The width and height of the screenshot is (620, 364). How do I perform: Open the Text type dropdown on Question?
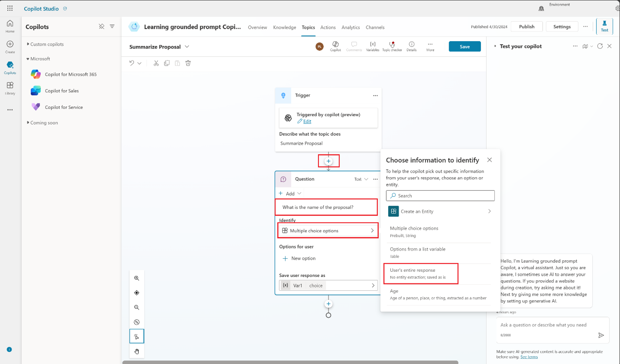tap(361, 179)
